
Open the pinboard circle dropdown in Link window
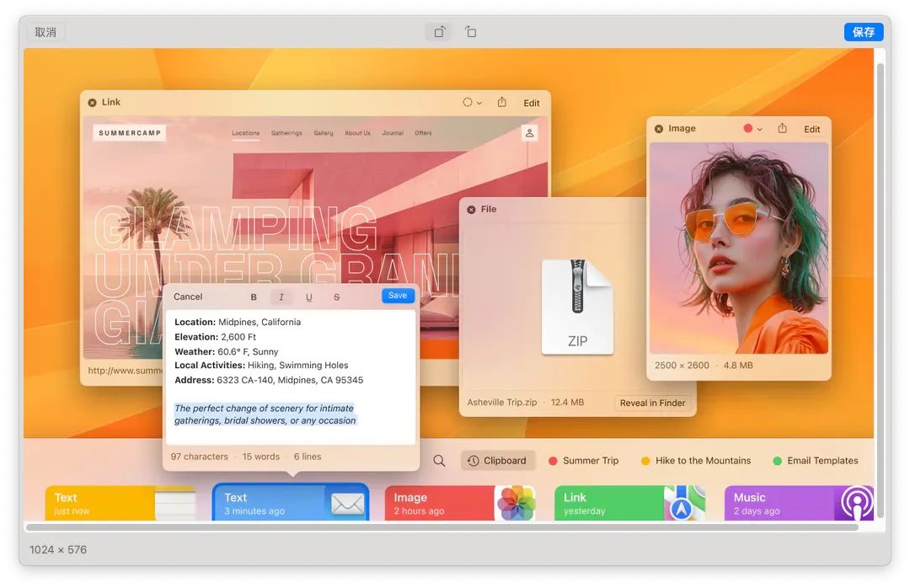pyautogui.click(x=472, y=103)
